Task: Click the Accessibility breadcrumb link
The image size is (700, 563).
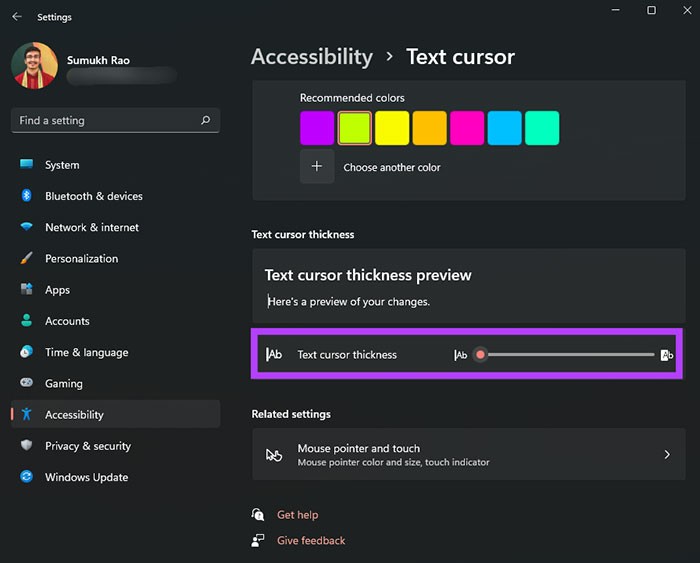Action: pyautogui.click(x=311, y=56)
